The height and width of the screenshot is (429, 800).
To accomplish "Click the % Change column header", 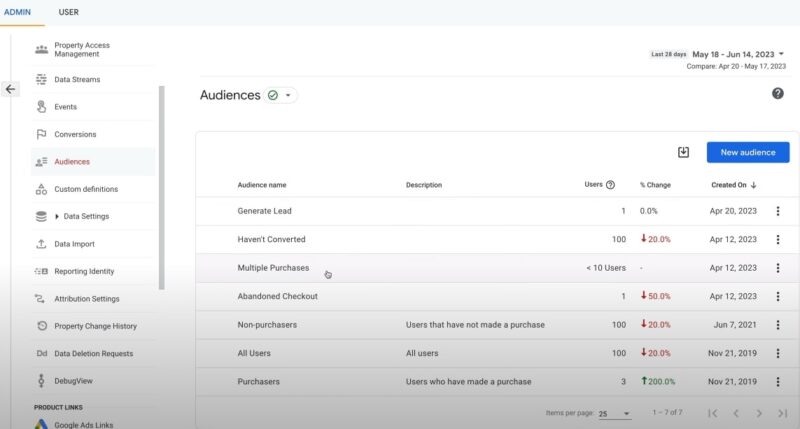I will pyautogui.click(x=655, y=185).
